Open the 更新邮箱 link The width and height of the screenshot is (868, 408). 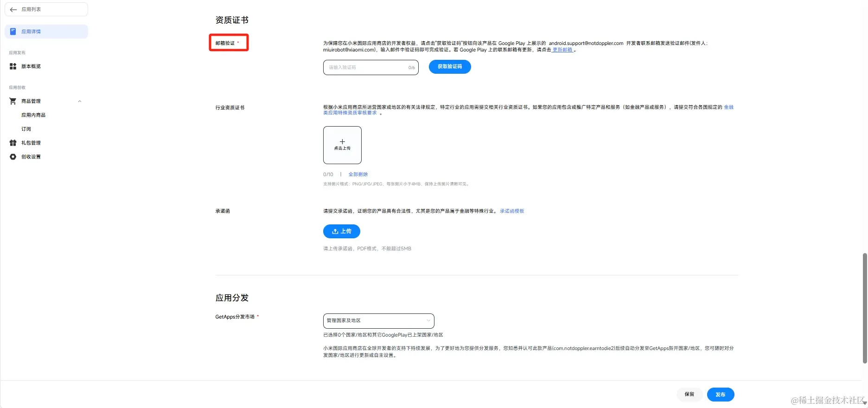click(562, 50)
